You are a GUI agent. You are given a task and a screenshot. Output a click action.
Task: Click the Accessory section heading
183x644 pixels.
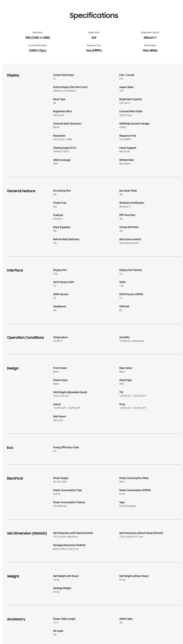(16, 619)
